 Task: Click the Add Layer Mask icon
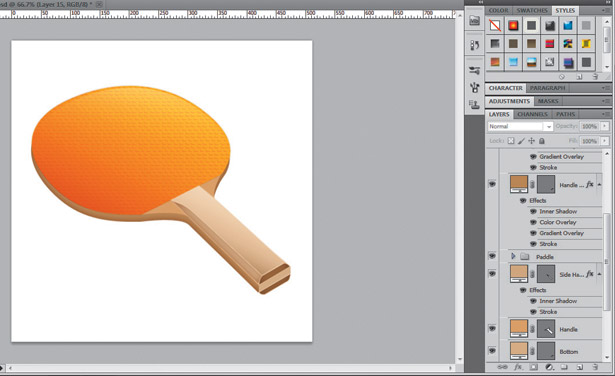(533, 367)
